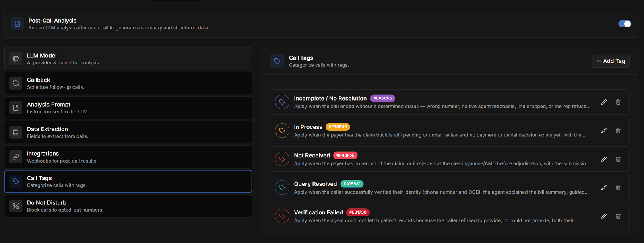The width and height of the screenshot is (644, 243).
Task: Edit the Not Received tag
Action: pos(604,159)
